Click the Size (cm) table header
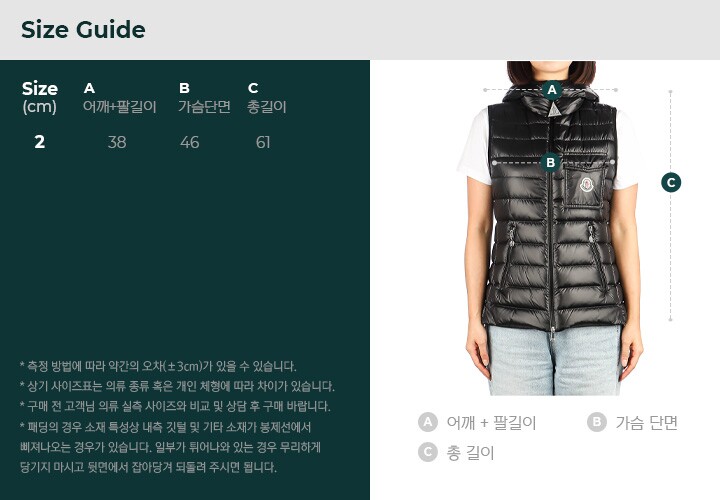Screen dimensions: 720x500 click(40, 97)
